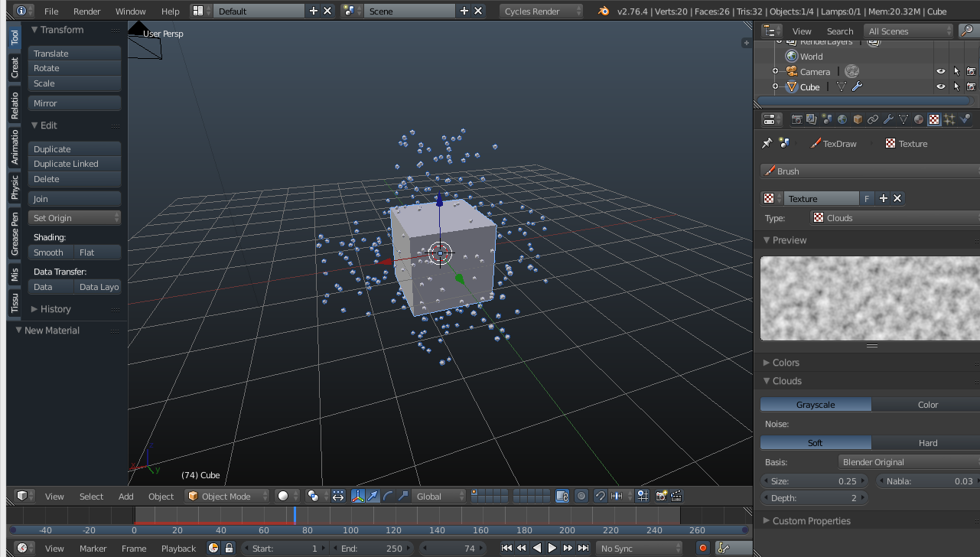The height and width of the screenshot is (557, 980).
Task: Open the Render menu
Action: (86, 11)
